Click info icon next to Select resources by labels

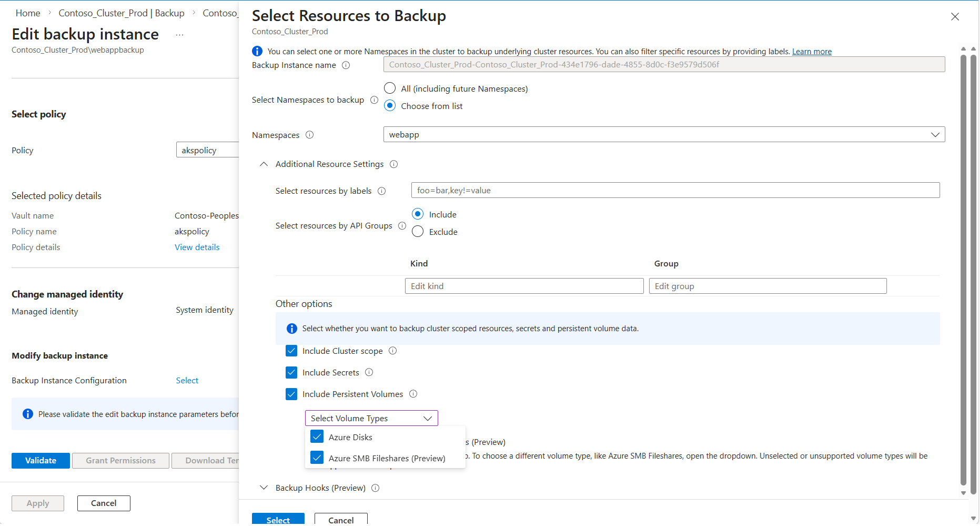point(381,191)
